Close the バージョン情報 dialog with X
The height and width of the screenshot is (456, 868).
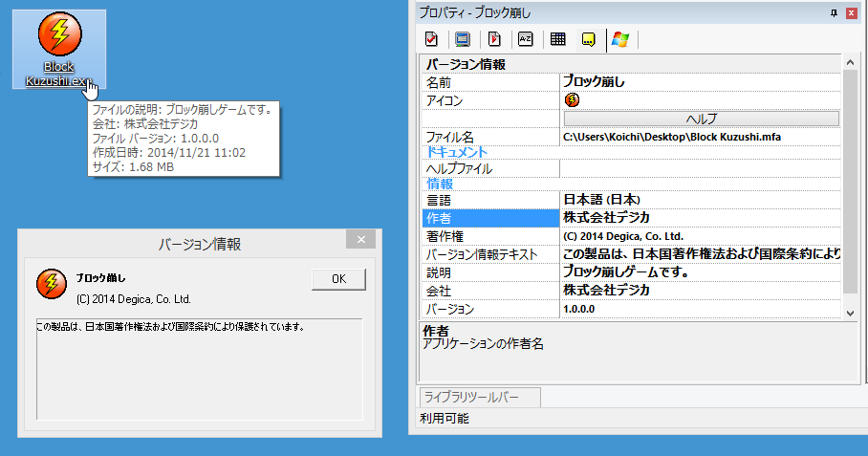pos(361,239)
